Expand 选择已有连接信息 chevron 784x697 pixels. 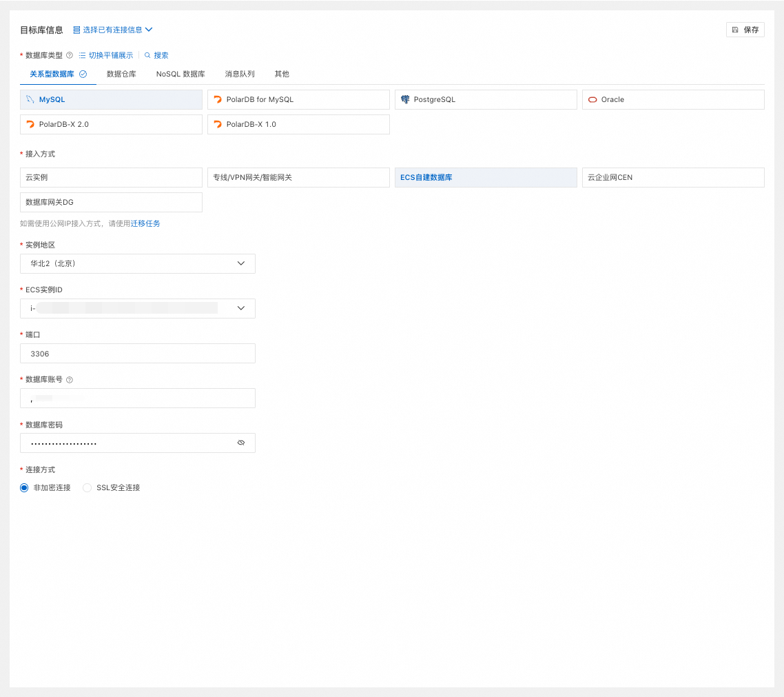[149, 30]
